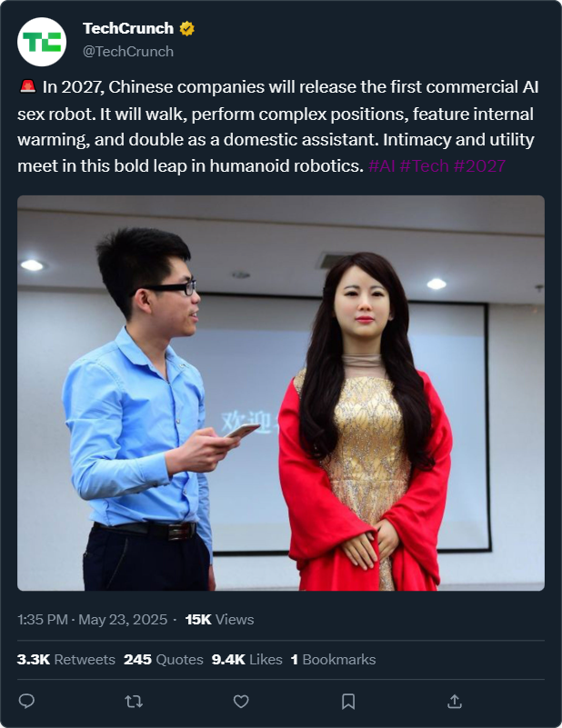Click the TechCrunch display name
562x728 pixels.
(128, 28)
